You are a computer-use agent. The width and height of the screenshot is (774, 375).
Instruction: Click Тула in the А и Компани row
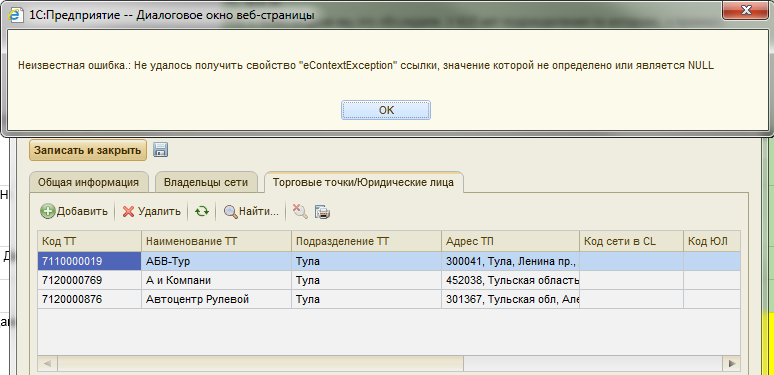tap(366, 280)
